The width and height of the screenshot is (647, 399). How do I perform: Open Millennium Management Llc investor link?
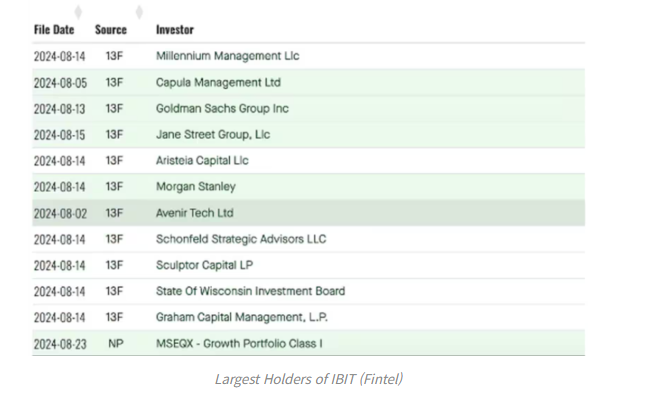click(227, 56)
